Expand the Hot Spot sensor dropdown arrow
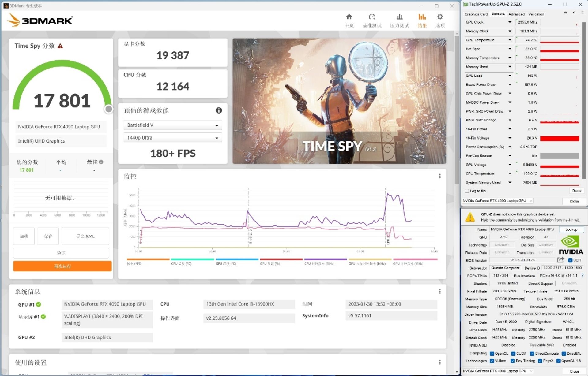The height and width of the screenshot is (376, 588). click(510, 49)
